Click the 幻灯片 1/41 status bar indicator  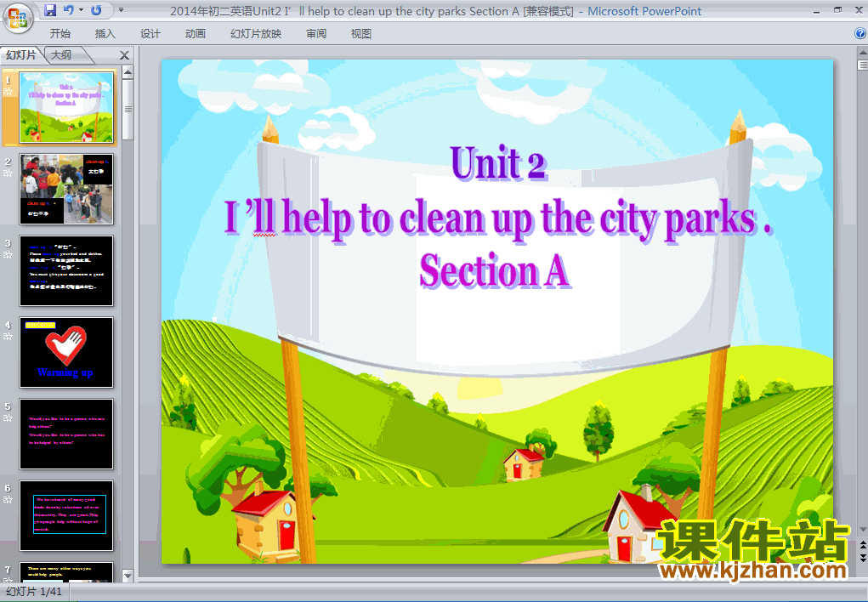pyautogui.click(x=34, y=592)
